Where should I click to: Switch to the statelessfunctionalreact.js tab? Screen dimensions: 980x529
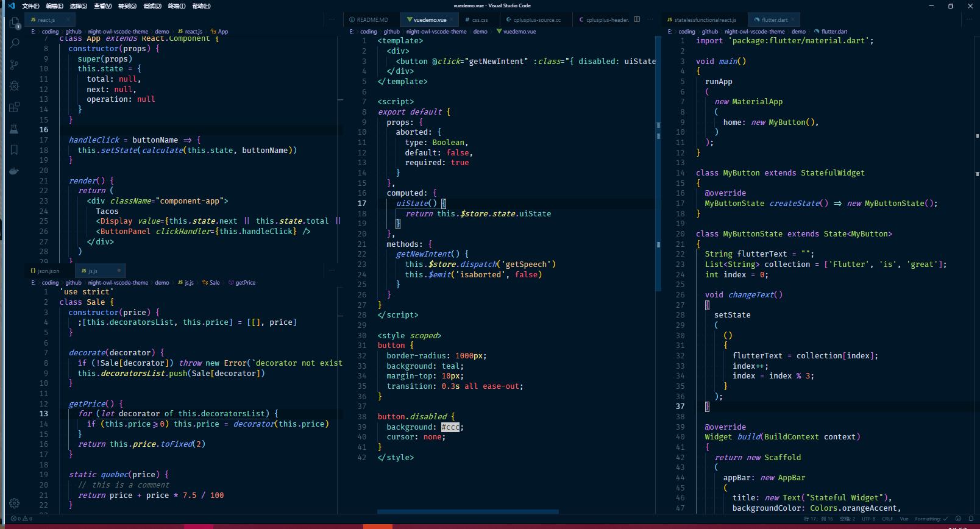pos(705,20)
